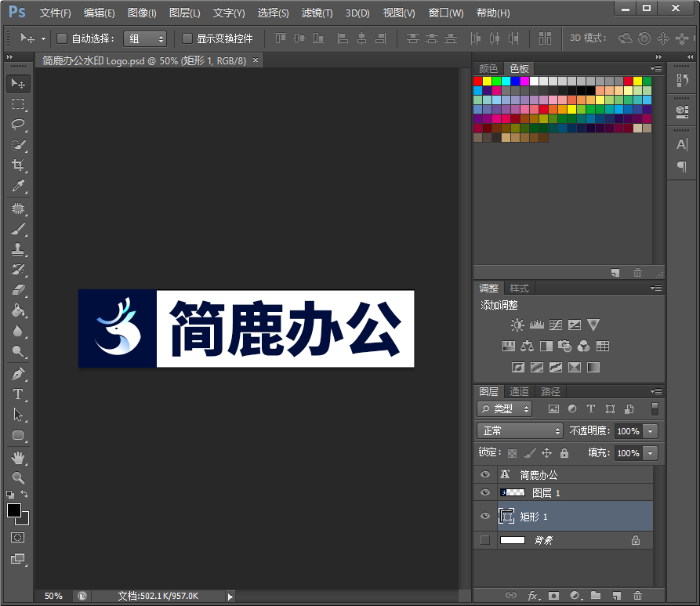The image size is (700, 606).
Task: Select the Zoom tool in the toolbox
Action: [x=17, y=477]
